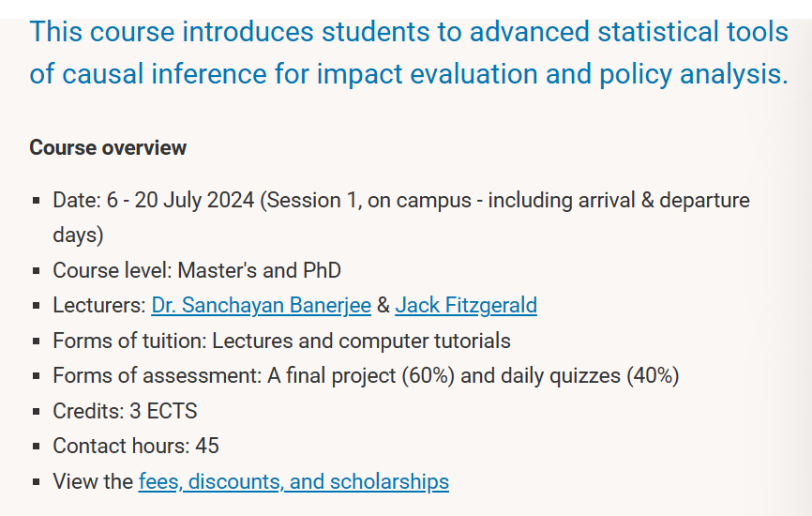Click the bullet marker beside Forms of tuition
The height and width of the screenshot is (516, 812).
(x=36, y=341)
